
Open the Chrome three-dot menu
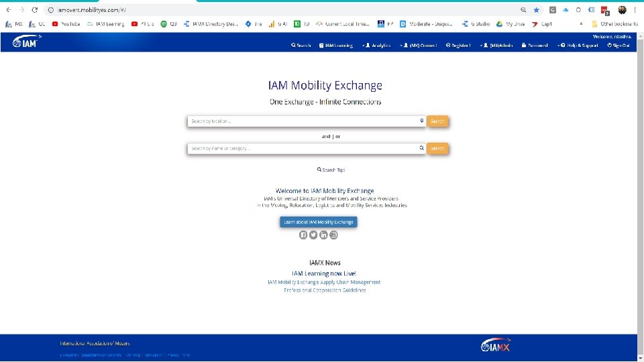[635, 10]
